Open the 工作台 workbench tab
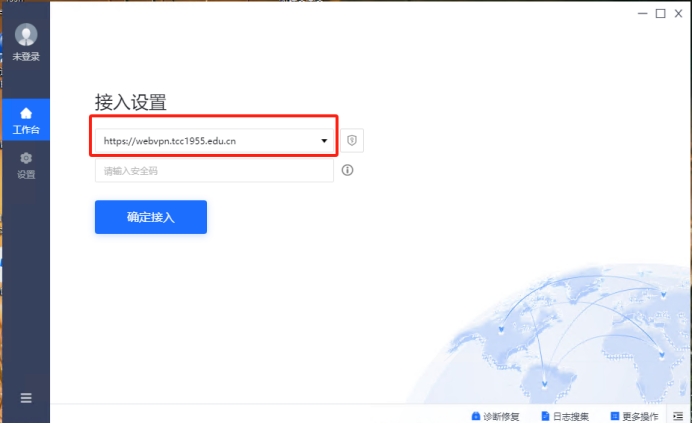This screenshot has width=693, height=424. pos(26,120)
